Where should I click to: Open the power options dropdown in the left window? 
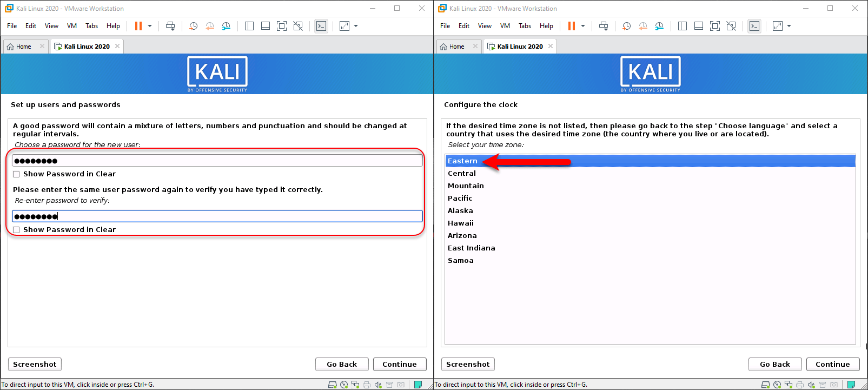[150, 26]
